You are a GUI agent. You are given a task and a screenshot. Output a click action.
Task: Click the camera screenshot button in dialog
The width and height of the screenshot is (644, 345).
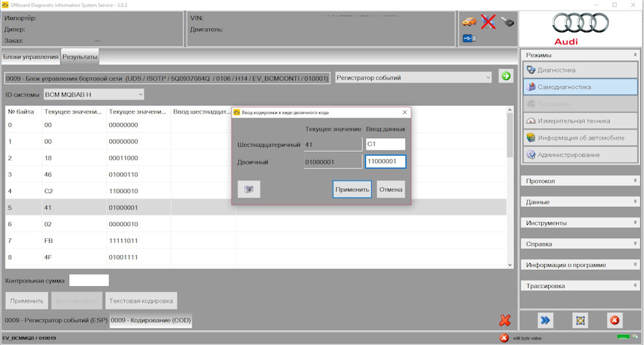[x=249, y=189]
